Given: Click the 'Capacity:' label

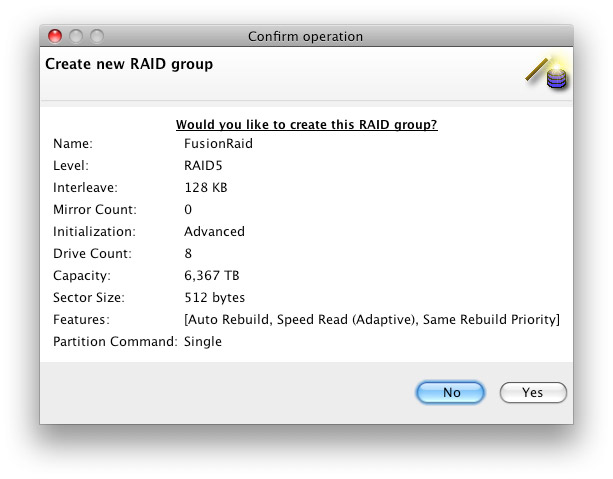Looking at the screenshot, I should [x=82, y=275].
